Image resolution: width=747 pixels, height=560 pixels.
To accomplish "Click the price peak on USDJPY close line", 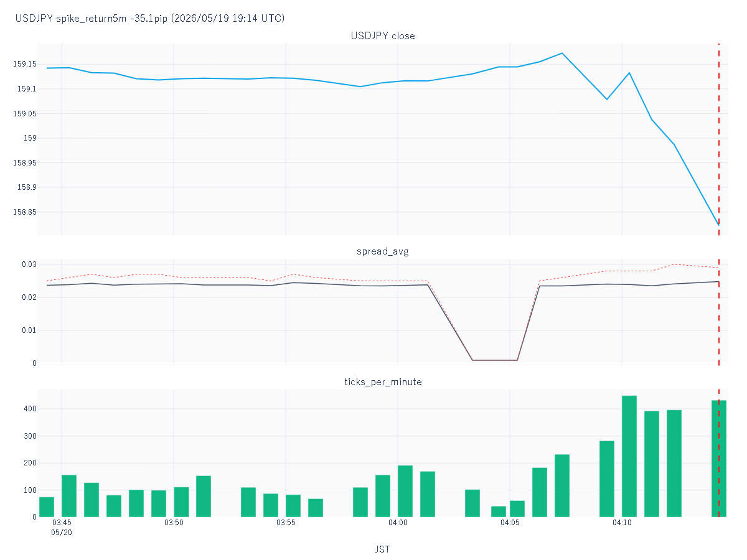I will (562, 53).
